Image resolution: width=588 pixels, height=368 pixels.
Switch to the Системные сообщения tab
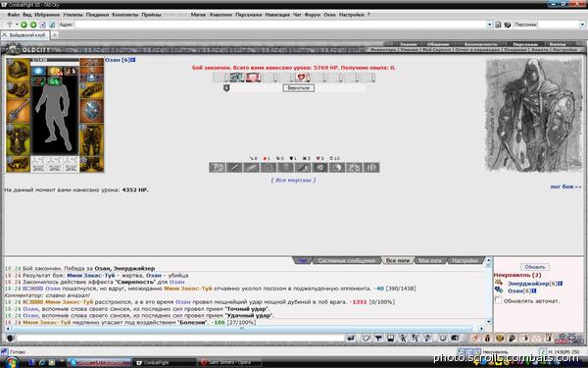(346, 261)
